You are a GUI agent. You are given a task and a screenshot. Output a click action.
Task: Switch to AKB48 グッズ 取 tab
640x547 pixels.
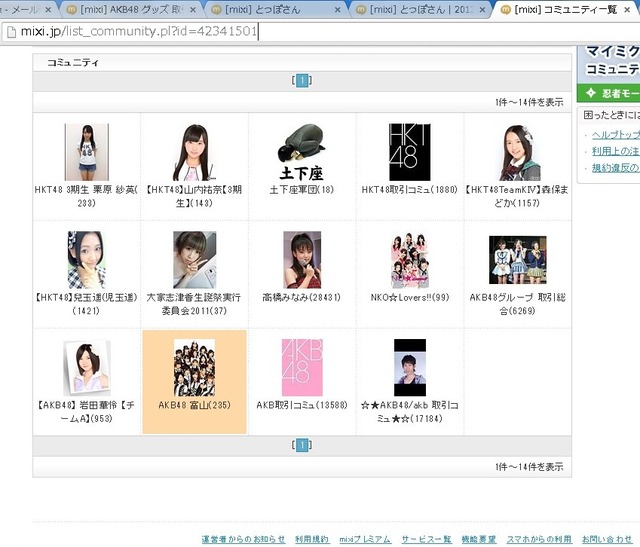point(131,9)
